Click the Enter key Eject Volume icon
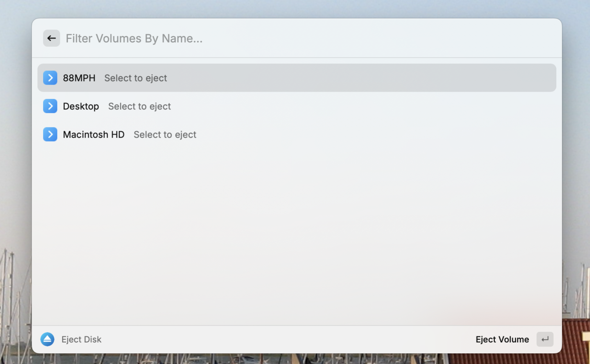The image size is (590, 364). [x=545, y=339]
